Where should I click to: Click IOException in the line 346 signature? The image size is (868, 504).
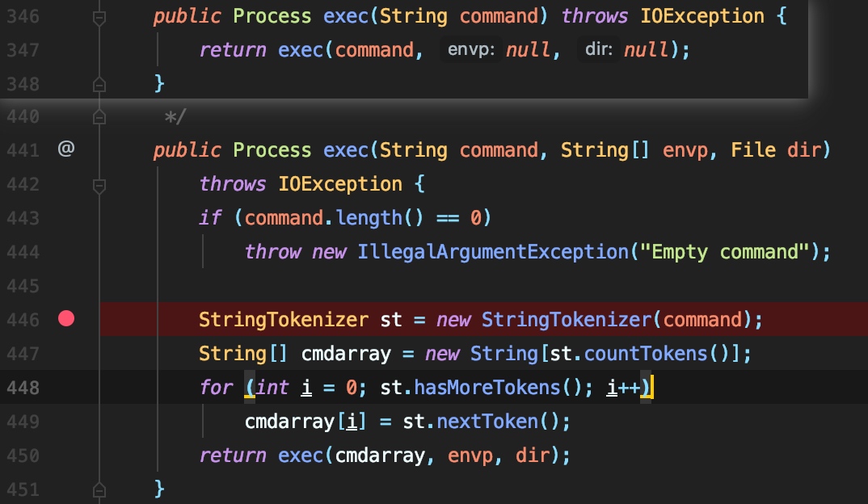tap(702, 17)
